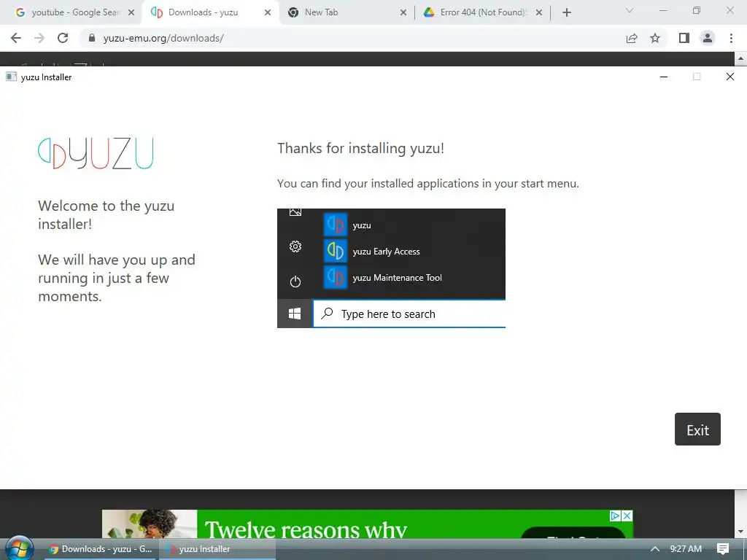Close the yuzu Installer window
The height and width of the screenshot is (560, 747).
(x=729, y=77)
